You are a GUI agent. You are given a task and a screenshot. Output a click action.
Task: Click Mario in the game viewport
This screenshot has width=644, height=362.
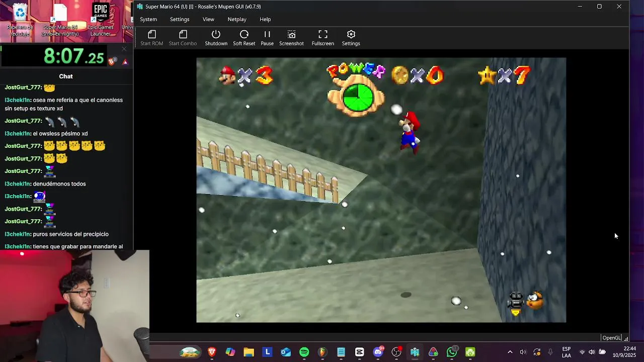click(410, 132)
